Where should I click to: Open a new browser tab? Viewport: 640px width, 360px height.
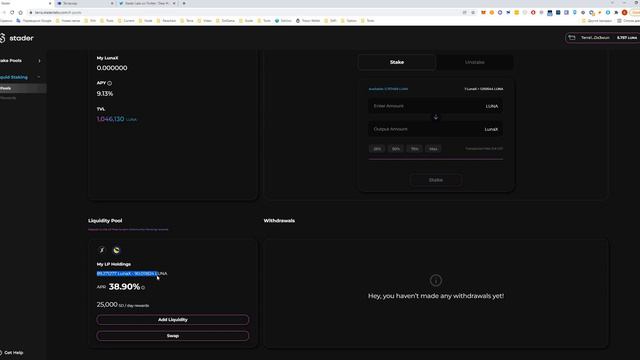click(184, 3)
